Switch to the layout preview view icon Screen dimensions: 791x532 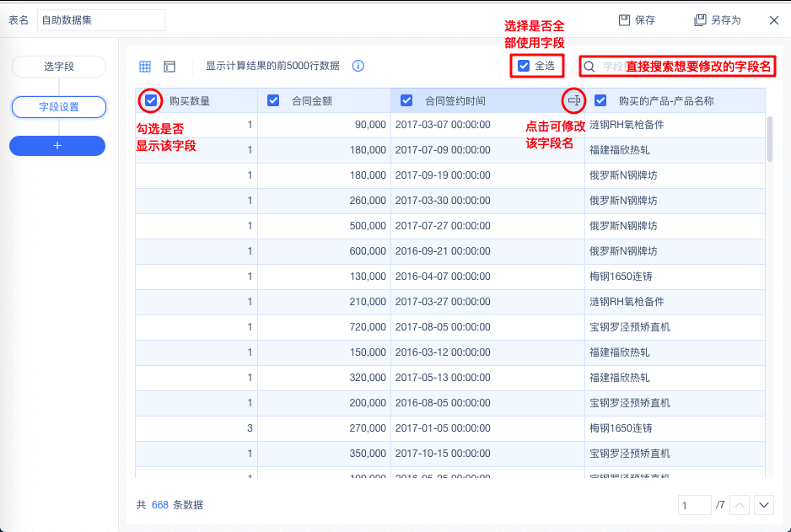point(169,66)
